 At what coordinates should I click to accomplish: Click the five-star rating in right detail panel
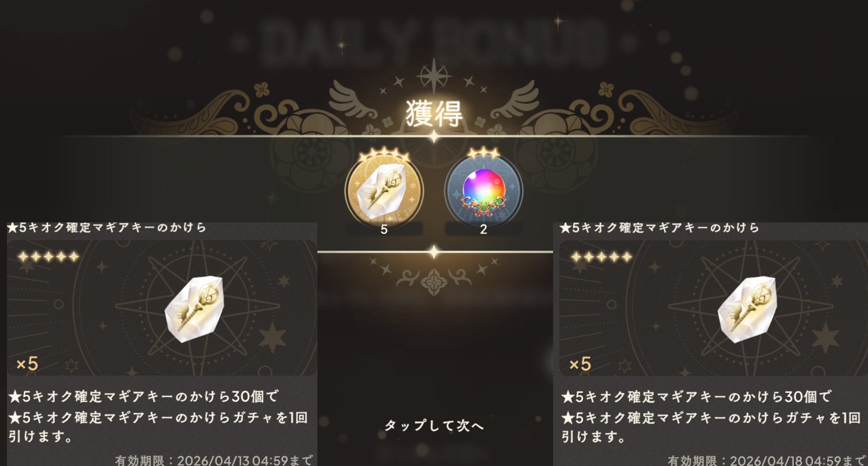click(602, 257)
